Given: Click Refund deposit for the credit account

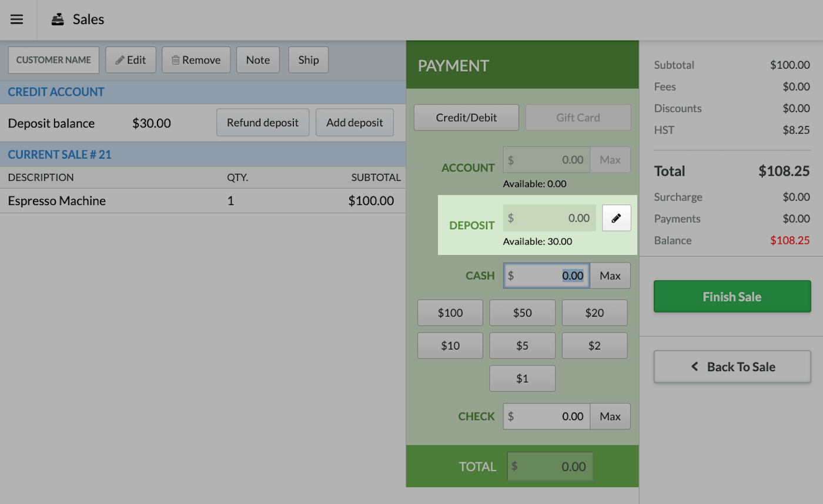Looking at the screenshot, I should click(x=263, y=122).
